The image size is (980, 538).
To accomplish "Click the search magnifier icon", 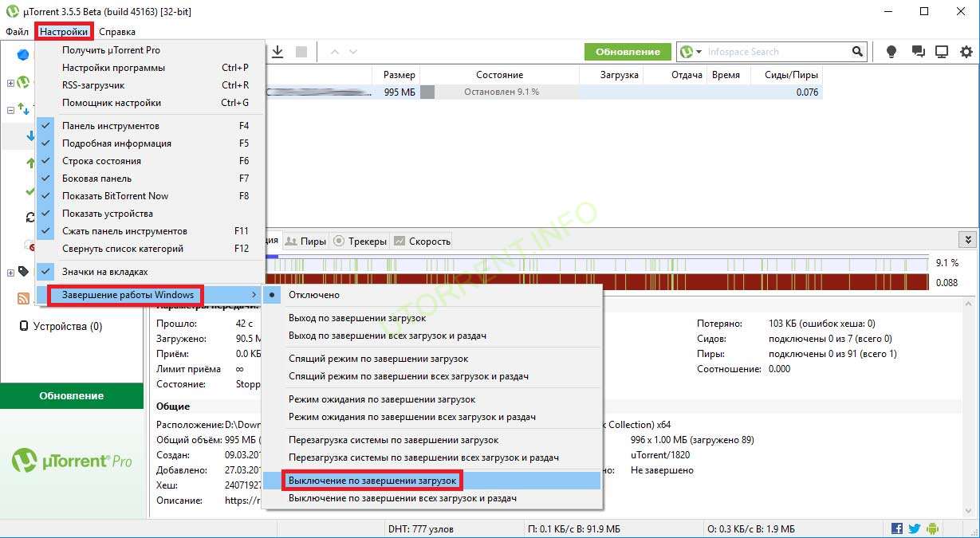I will click(857, 52).
